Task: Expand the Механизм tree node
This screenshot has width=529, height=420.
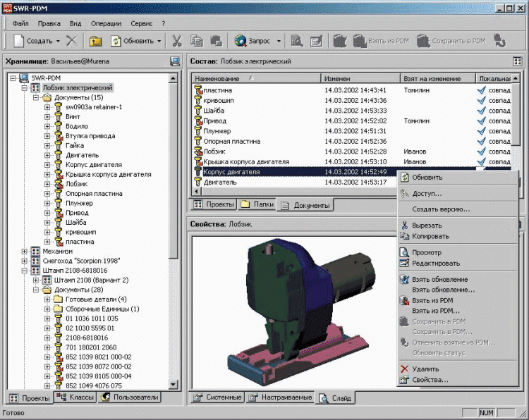Action: (x=25, y=251)
